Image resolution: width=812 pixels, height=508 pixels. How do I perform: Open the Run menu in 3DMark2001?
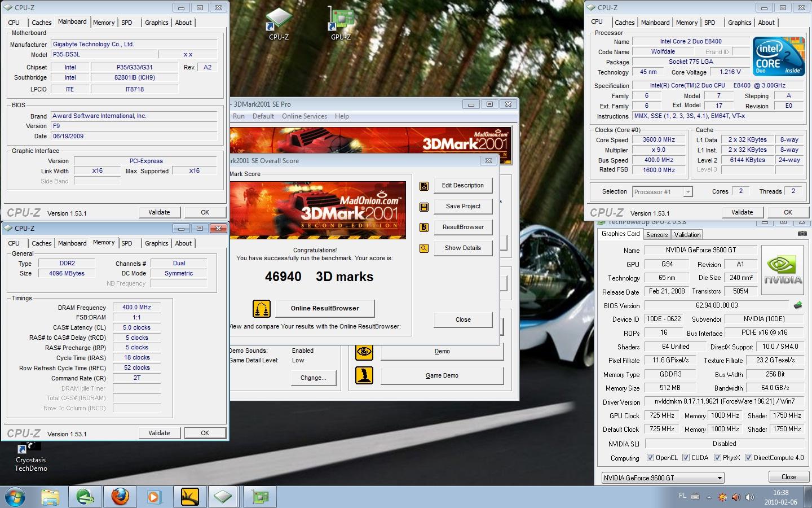(239, 116)
